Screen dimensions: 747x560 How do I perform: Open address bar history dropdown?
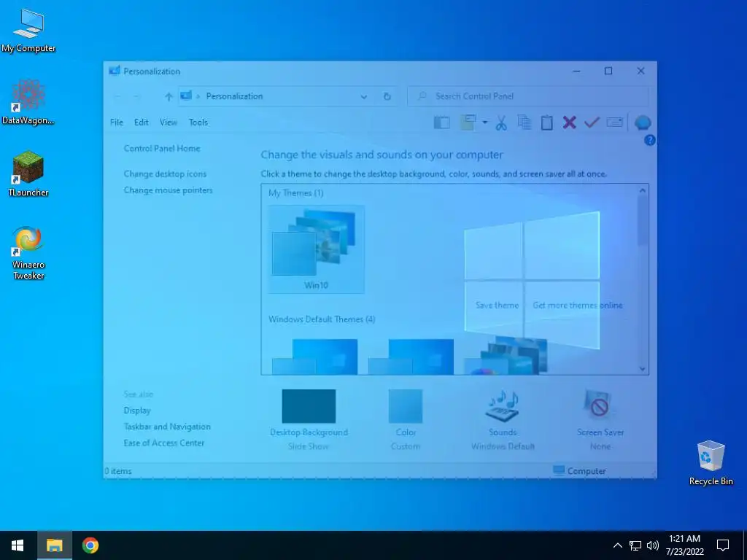click(364, 97)
